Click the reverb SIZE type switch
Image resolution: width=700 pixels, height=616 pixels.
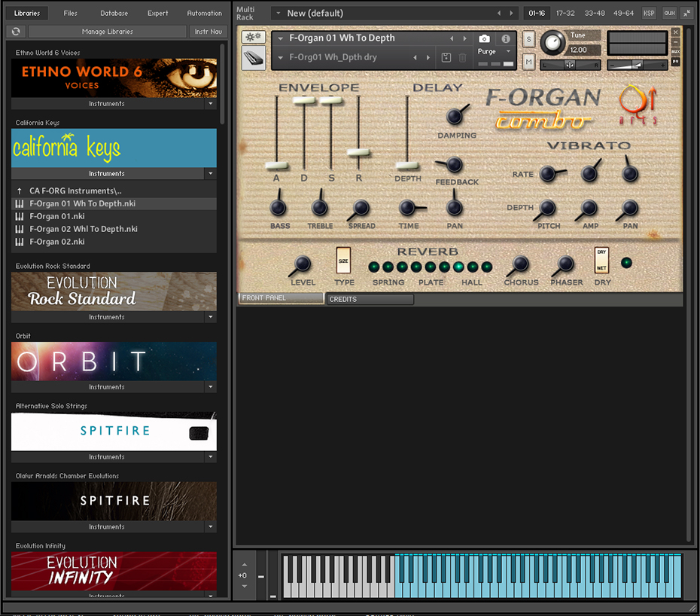tap(343, 260)
